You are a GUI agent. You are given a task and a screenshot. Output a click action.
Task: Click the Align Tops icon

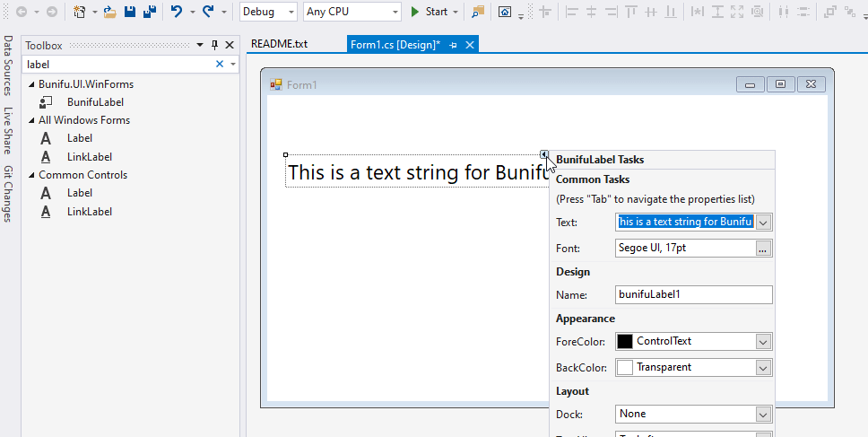coord(631,12)
